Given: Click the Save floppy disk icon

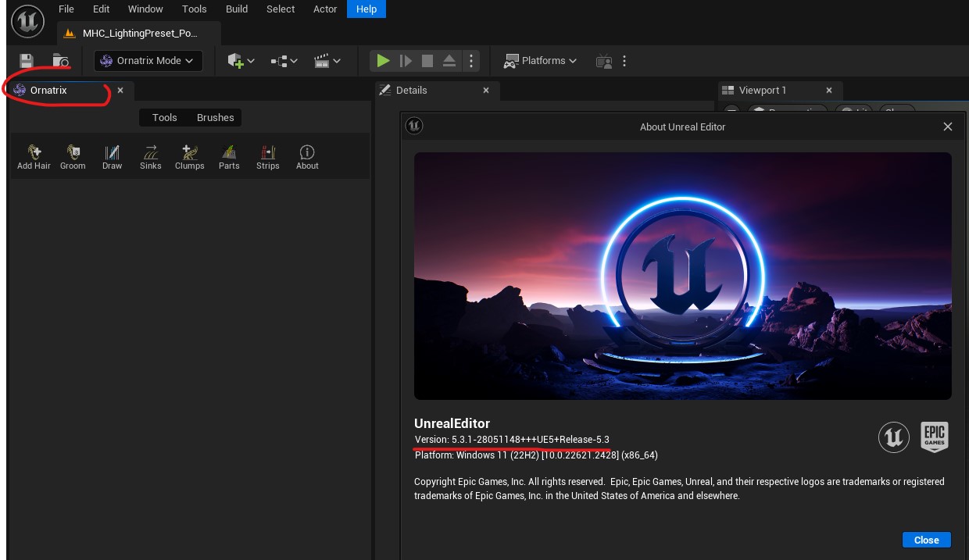Looking at the screenshot, I should [27, 61].
